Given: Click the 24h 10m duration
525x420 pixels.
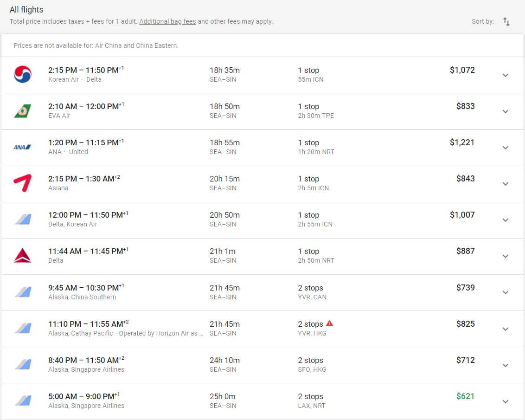Looking at the screenshot, I should [x=224, y=360].
